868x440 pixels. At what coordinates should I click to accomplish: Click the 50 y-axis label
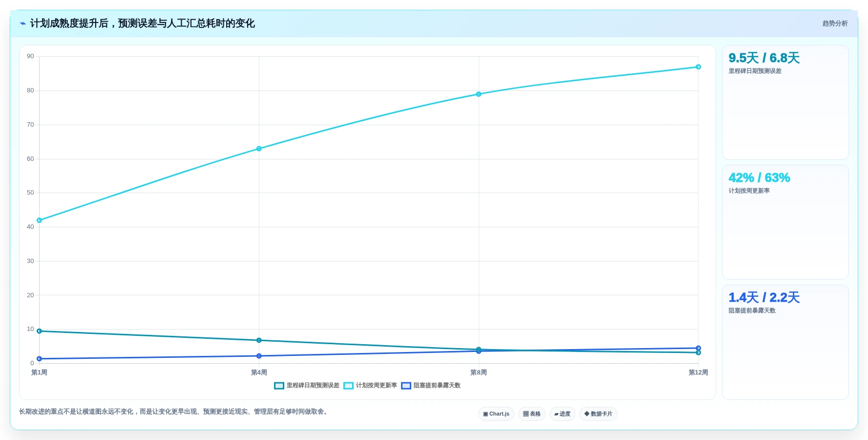coord(31,193)
